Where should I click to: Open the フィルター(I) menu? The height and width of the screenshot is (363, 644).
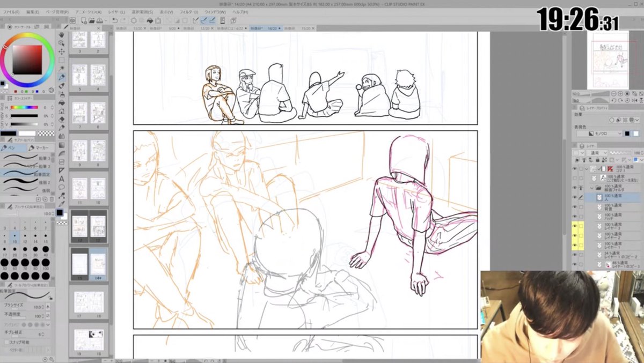click(x=188, y=12)
